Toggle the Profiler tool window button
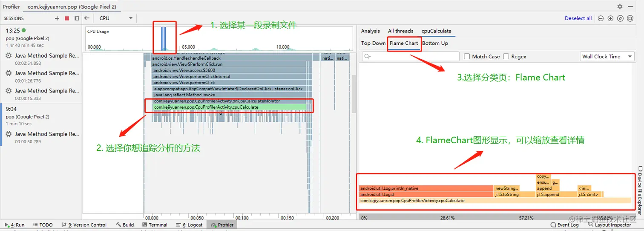This screenshot has width=644, height=231. [222, 225]
